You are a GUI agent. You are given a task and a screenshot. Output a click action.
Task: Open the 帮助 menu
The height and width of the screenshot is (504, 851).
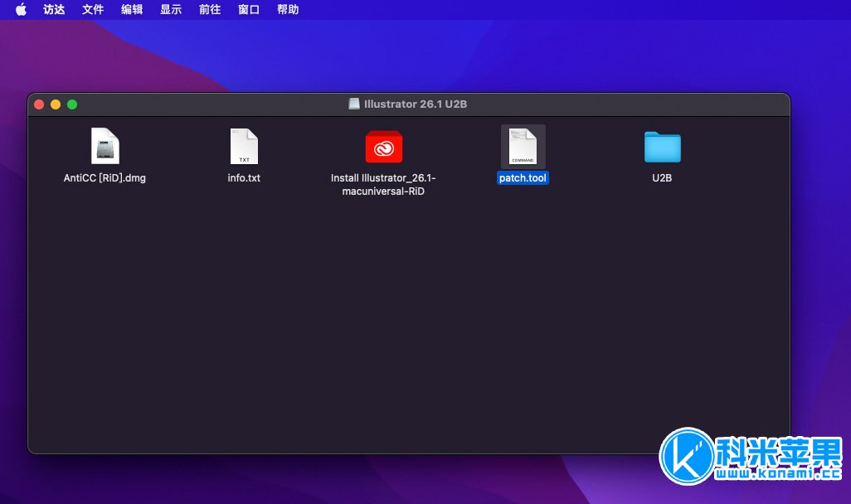[x=288, y=9]
